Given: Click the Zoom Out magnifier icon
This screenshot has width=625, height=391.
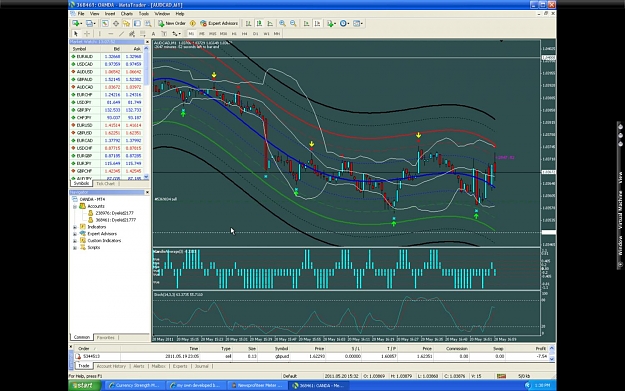Looking at the screenshot, I should (293, 24).
